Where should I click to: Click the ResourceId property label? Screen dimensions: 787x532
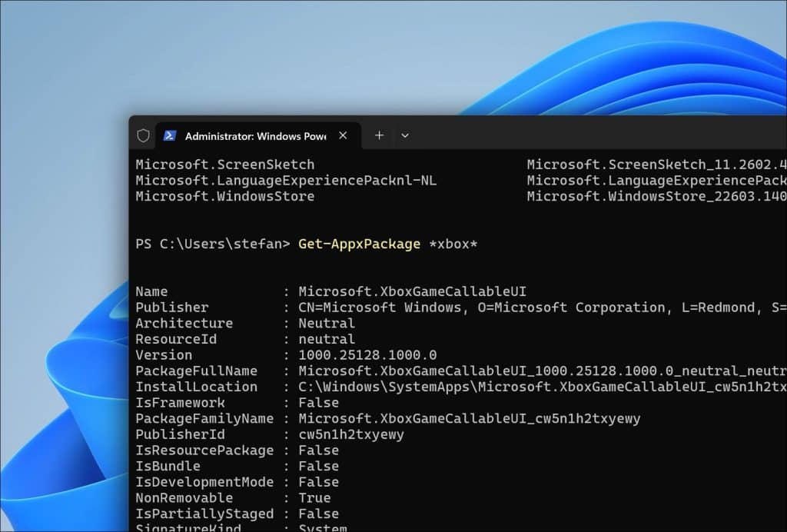pos(176,339)
